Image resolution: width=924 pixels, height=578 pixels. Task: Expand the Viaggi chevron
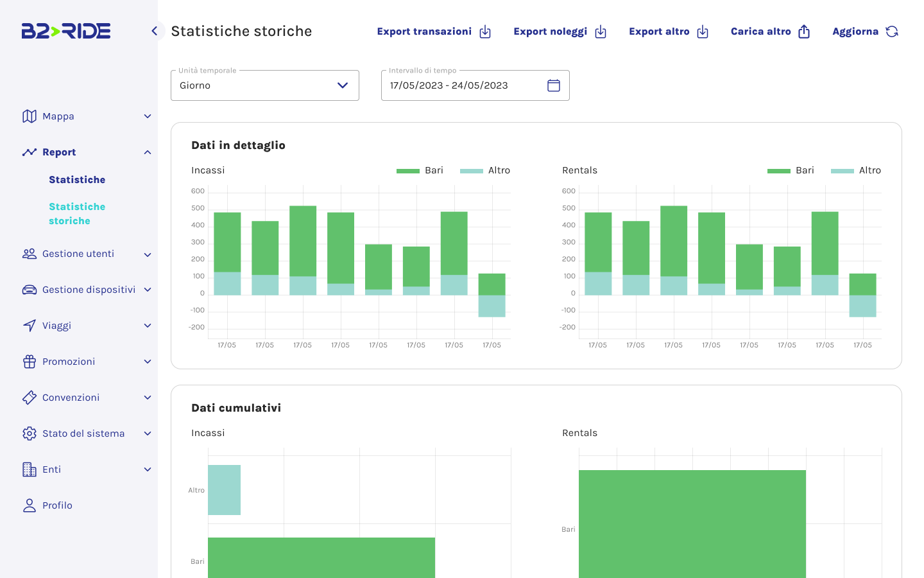click(148, 326)
